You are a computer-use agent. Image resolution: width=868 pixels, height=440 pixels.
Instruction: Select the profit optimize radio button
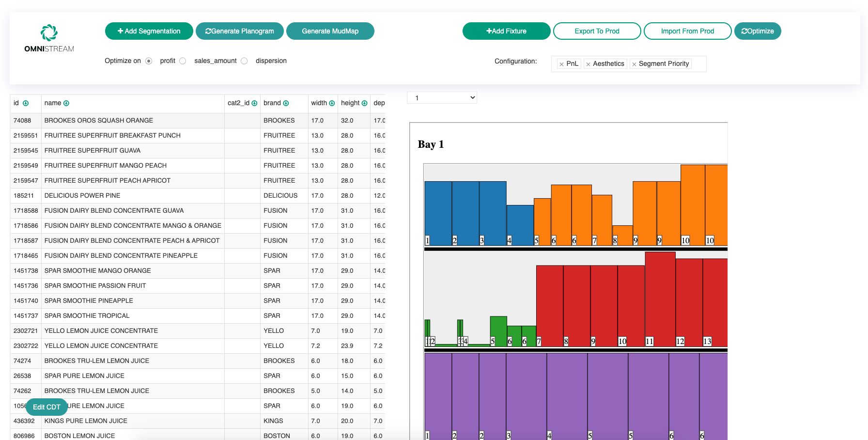(x=149, y=61)
